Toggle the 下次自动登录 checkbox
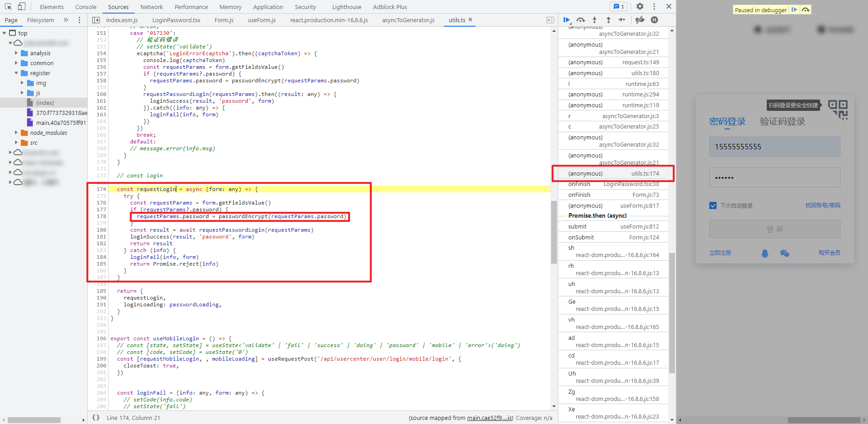The height and width of the screenshot is (424, 868). pyautogui.click(x=713, y=205)
